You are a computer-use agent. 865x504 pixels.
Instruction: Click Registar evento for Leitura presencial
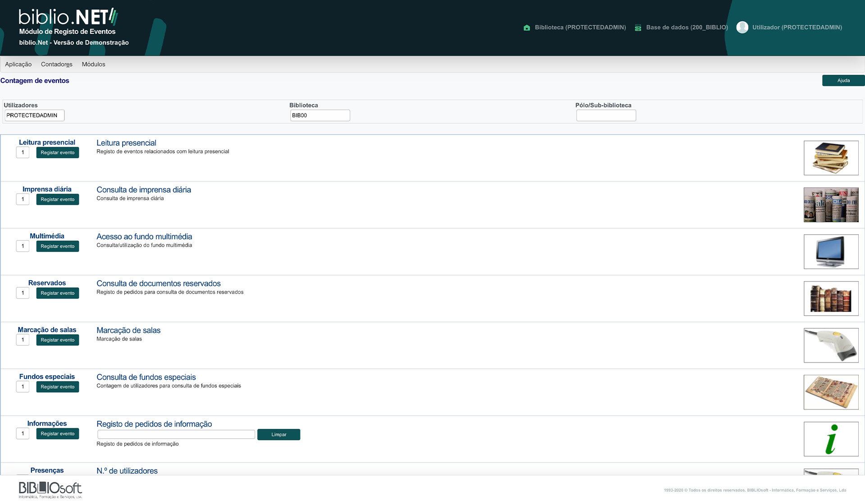pos(58,152)
